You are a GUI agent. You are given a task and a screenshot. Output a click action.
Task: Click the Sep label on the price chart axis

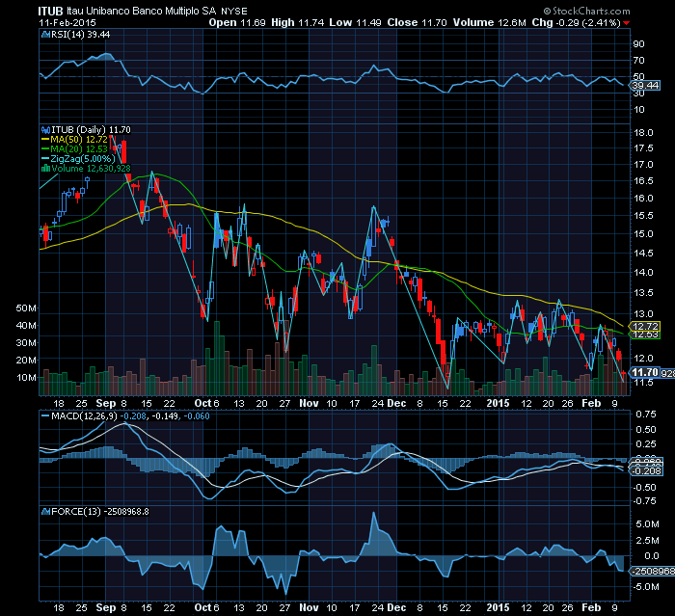pos(106,403)
